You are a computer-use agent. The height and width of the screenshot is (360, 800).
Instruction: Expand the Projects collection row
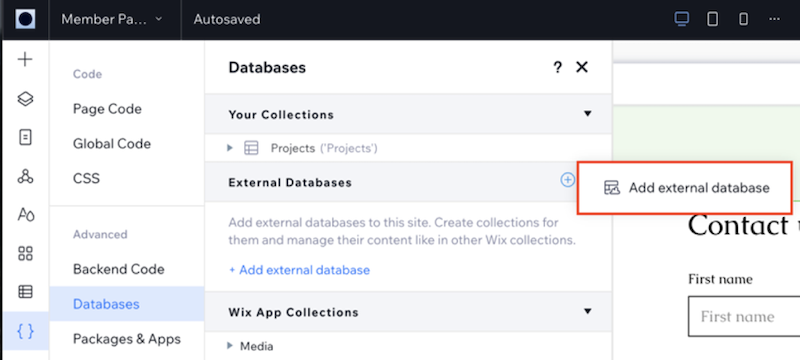pos(230,148)
